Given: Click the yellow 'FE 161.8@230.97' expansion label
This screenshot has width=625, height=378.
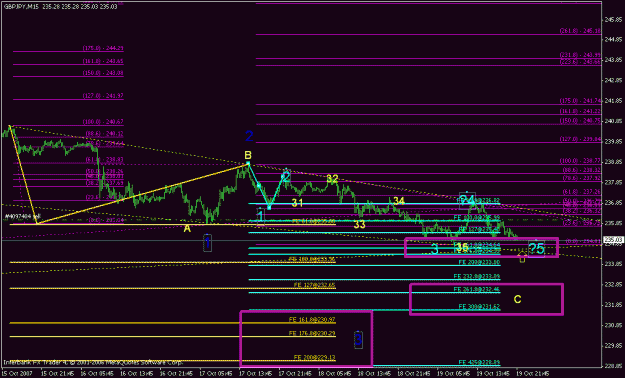Looking at the screenshot, I should click(x=312, y=319).
